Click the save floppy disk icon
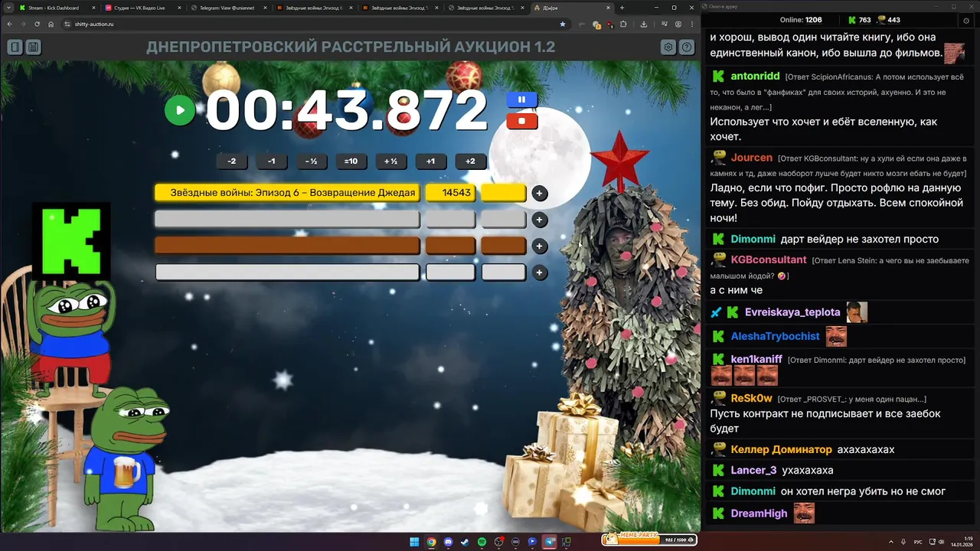This screenshot has width=980, height=551. pyautogui.click(x=33, y=47)
